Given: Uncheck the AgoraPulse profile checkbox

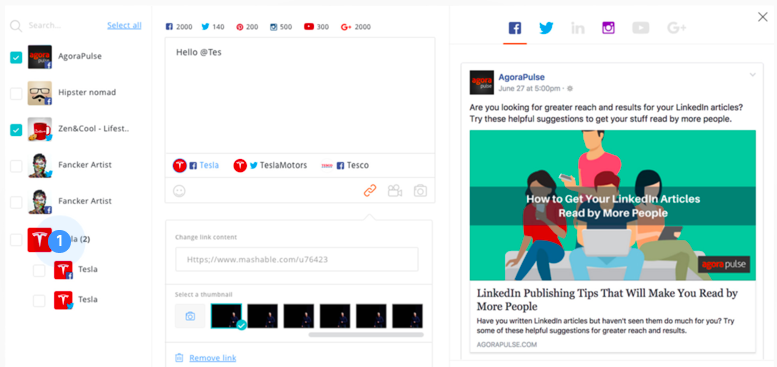Looking at the screenshot, I should (x=16, y=57).
